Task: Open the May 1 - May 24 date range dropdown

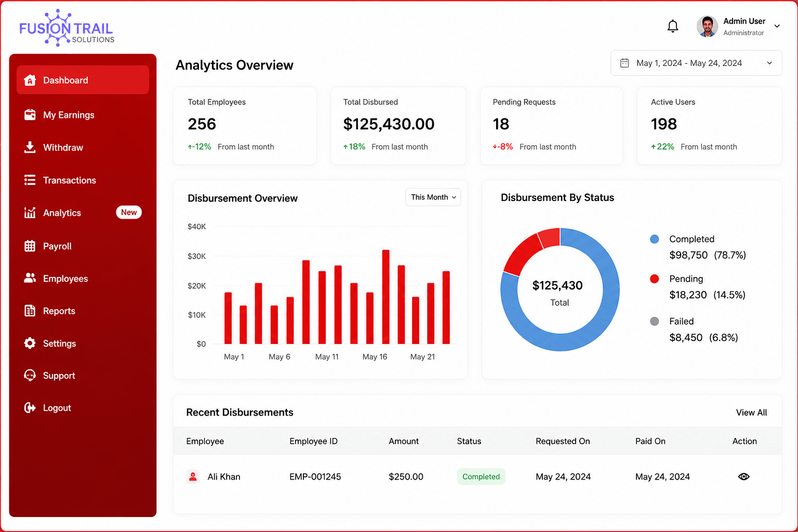Action: tap(696, 63)
